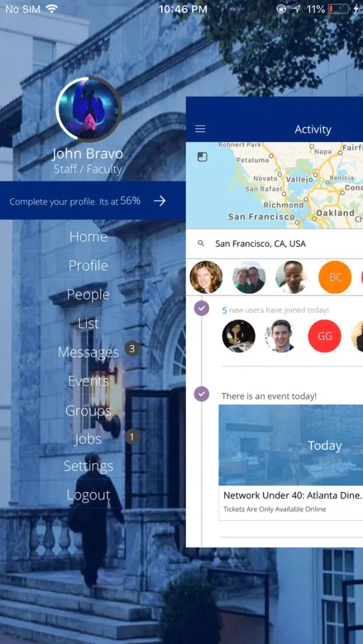Tap the Napa label on map
The image size is (363, 644).
tap(323, 151)
